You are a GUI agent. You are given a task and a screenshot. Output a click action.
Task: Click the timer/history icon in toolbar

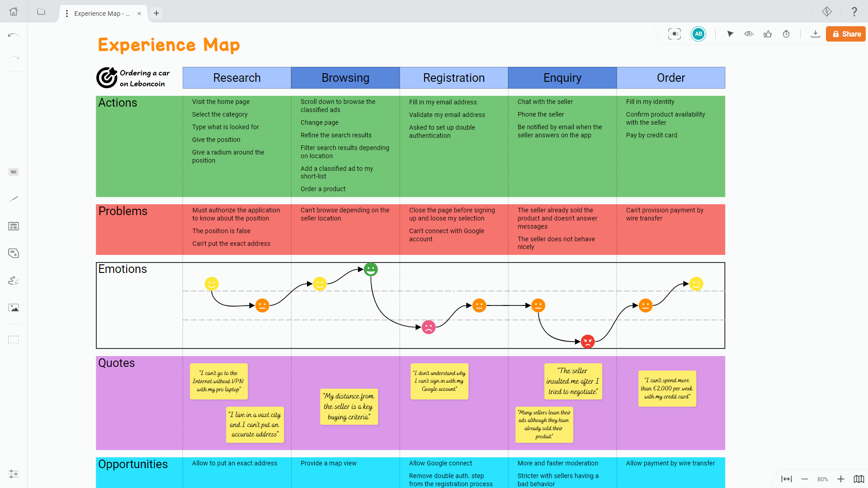click(x=787, y=34)
